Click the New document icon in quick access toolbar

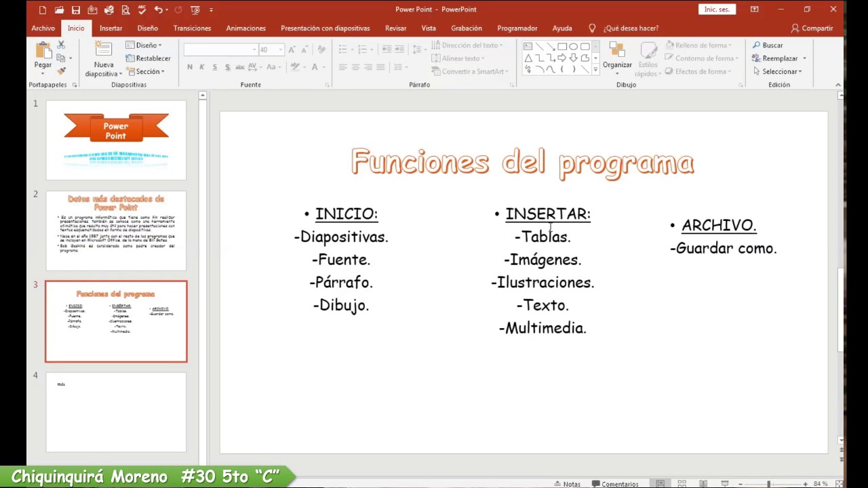(43, 9)
